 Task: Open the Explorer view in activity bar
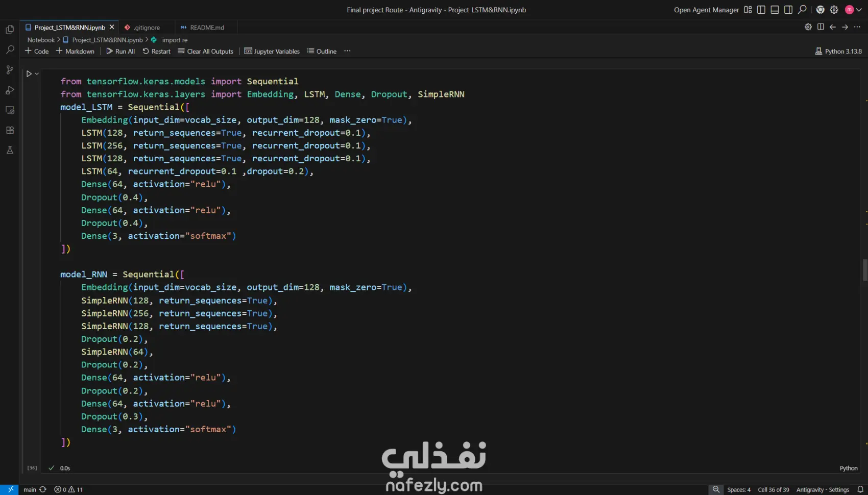click(x=10, y=30)
